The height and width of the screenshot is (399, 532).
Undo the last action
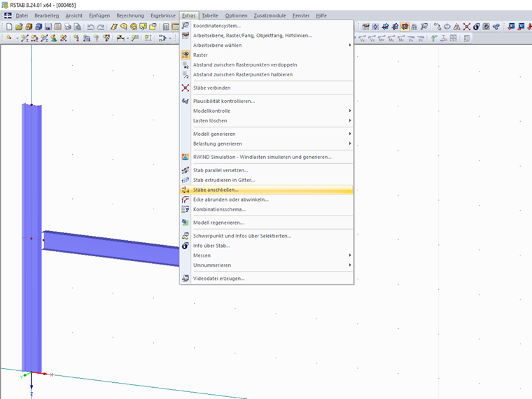[90, 27]
